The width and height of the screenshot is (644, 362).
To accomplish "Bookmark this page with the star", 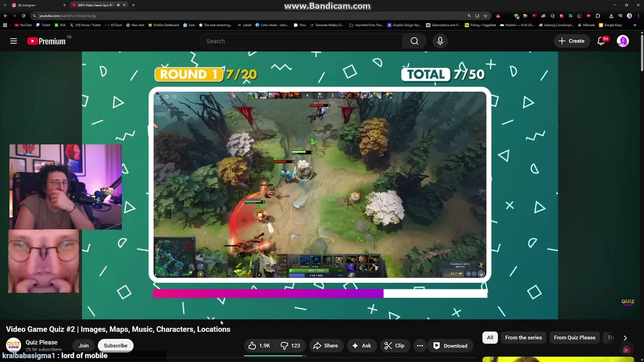I will click(x=486, y=16).
